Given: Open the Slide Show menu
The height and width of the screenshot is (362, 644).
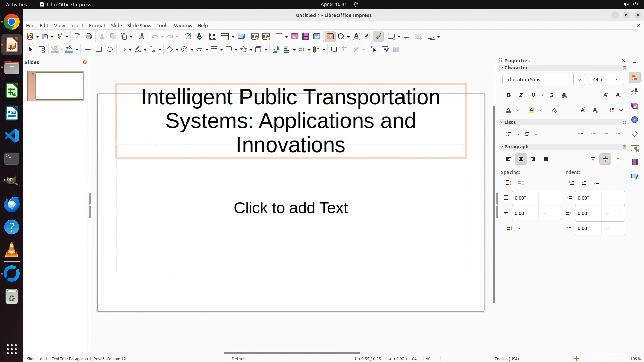Looking at the screenshot, I should [x=139, y=26].
